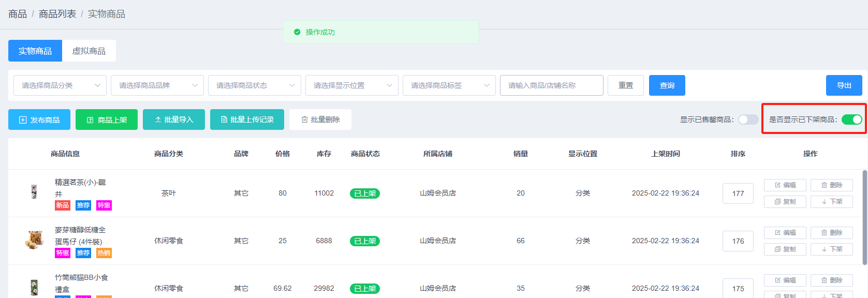Edit the 精選茗茶 product row
This screenshot has width=868, height=298.
coord(785,185)
